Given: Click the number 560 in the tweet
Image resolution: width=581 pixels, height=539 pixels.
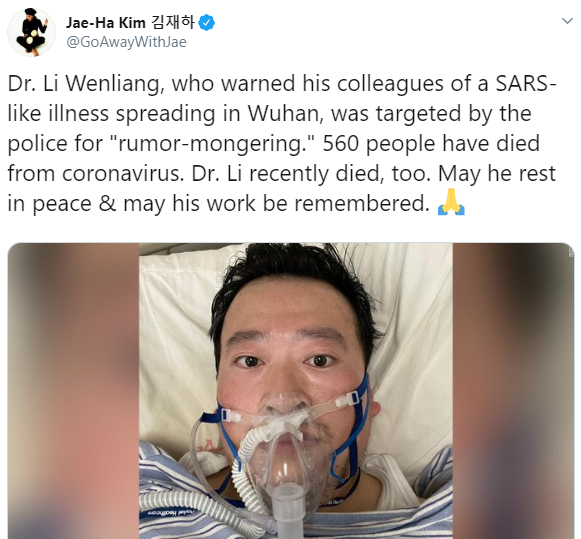Looking at the screenshot, I should [341, 144].
